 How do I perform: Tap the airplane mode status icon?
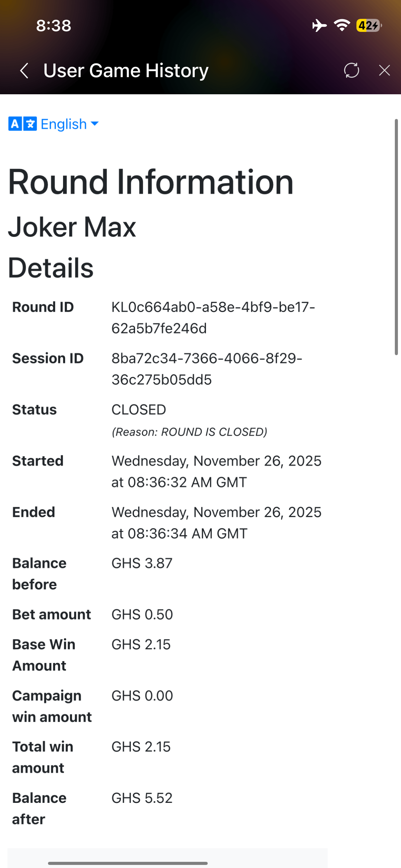(x=319, y=25)
